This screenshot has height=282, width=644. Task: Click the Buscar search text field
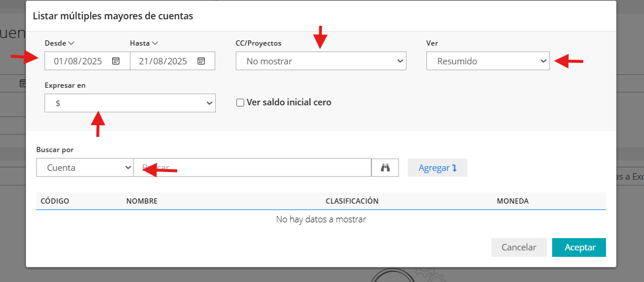pos(252,167)
